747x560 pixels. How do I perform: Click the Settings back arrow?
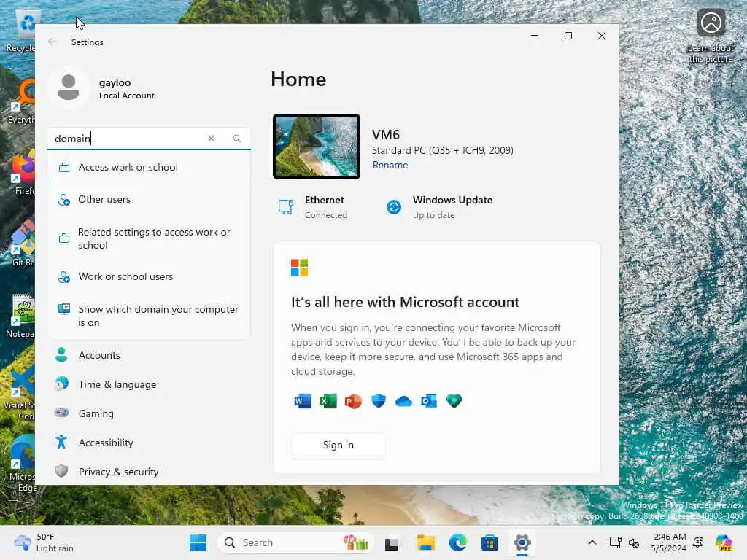click(53, 42)
